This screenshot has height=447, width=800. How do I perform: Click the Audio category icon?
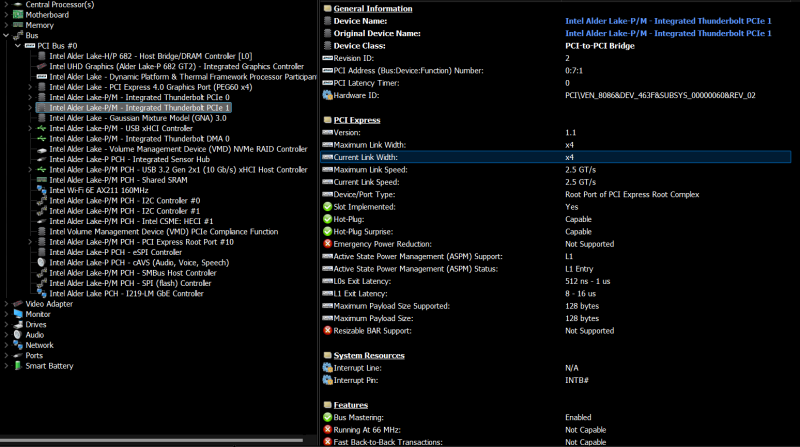(x=18, y=335)
